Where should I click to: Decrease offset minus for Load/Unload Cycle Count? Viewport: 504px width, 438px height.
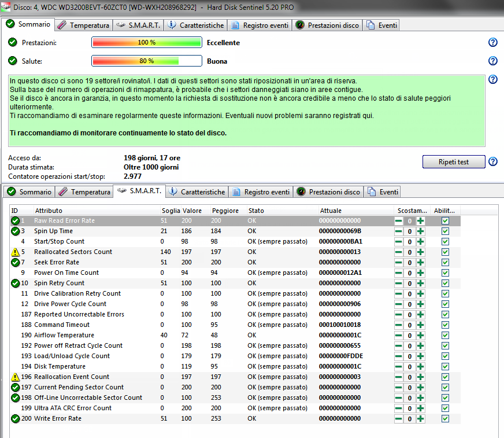coord(399,356)
